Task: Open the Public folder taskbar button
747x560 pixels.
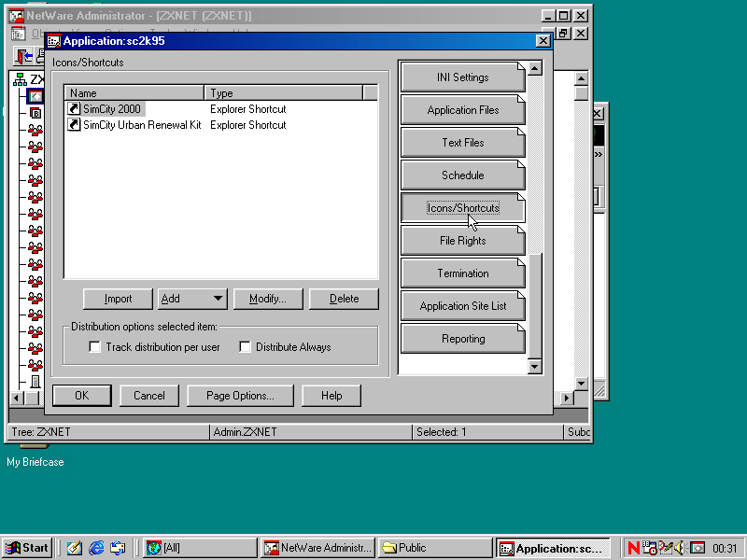Action: click(x=435, y=548)
